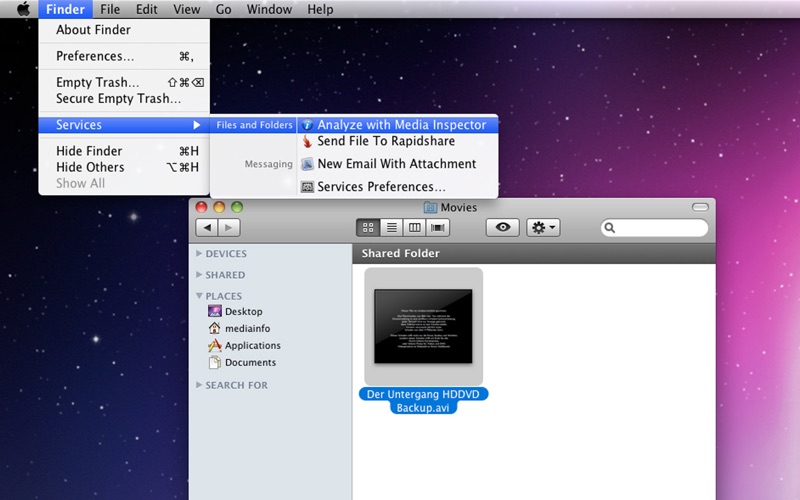Expand the SHARED section
The width and height of the screenshot is (800, 500).
click(199, 274)
